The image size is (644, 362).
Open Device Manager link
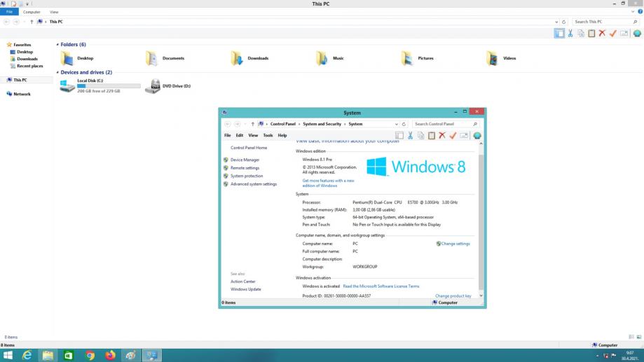tap(245, 160)
